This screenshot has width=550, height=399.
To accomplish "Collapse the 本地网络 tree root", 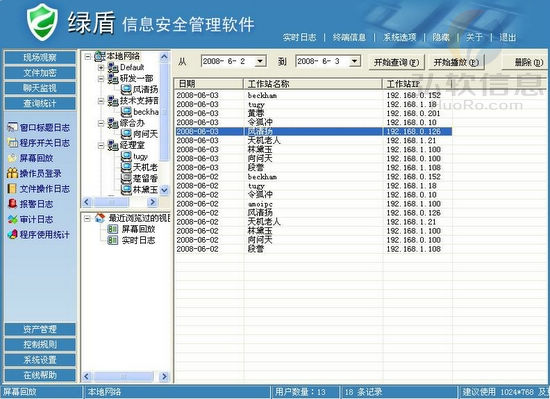I will (88, 56).
